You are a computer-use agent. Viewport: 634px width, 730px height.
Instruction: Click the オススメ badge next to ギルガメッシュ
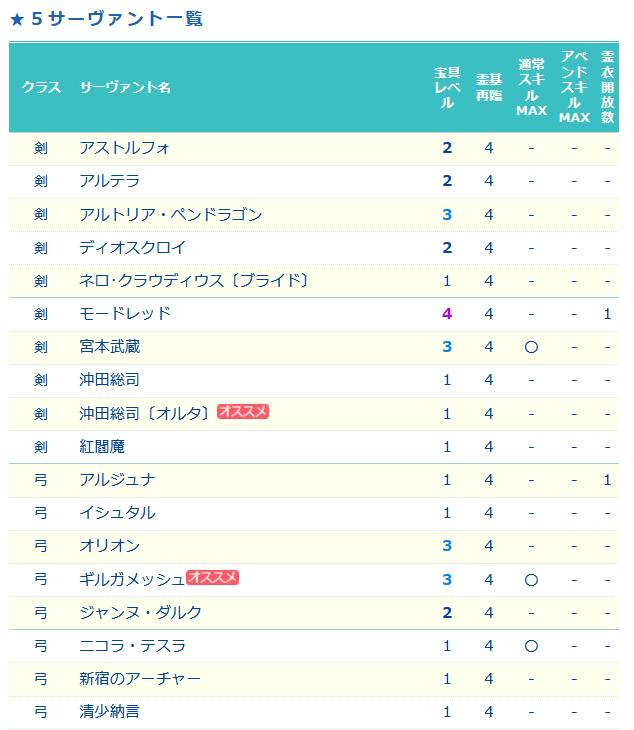[x=212, y=577]
